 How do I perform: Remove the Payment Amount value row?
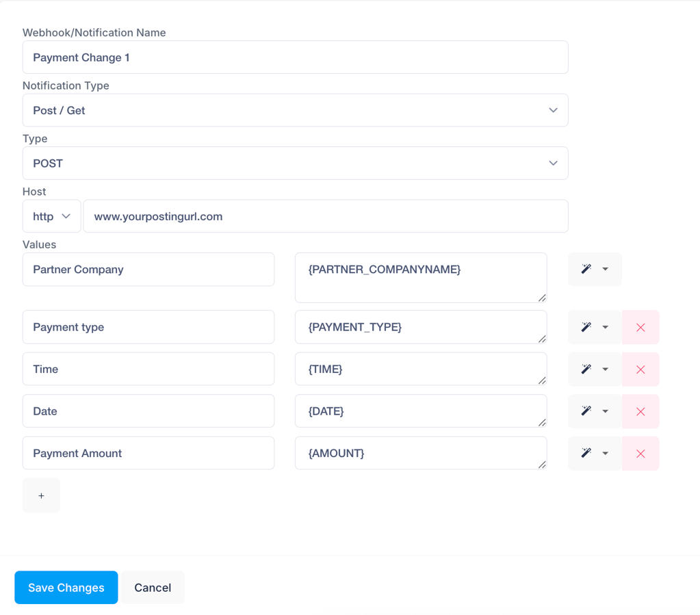tap(640, 453)
